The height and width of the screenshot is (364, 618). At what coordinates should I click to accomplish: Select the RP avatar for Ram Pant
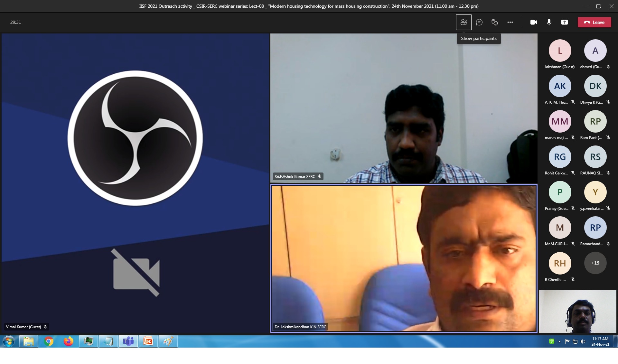point(595,121)
